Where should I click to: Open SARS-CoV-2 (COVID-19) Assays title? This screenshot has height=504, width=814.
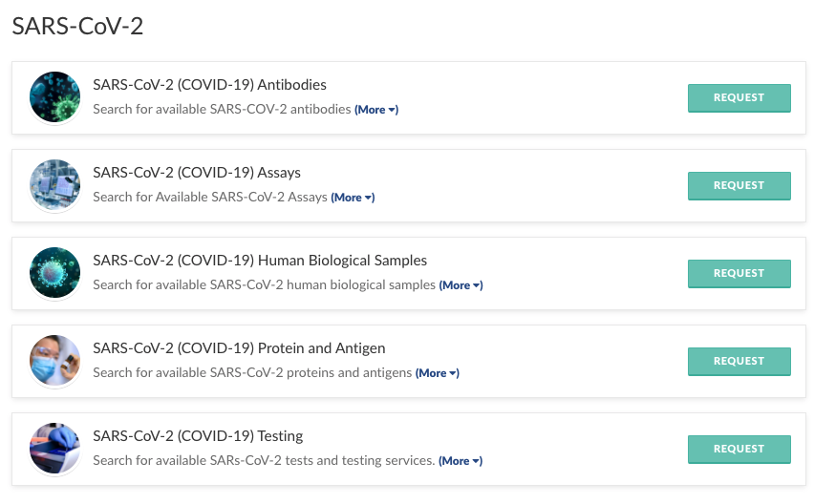(197, 173)
